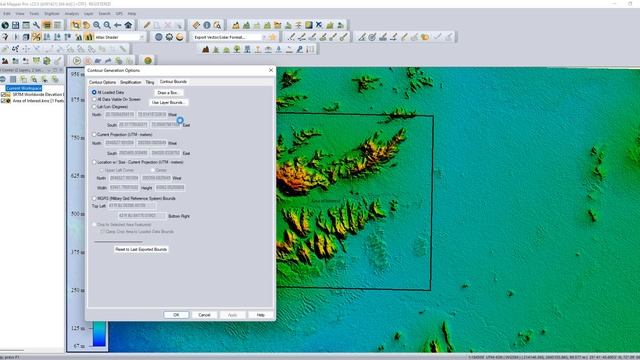
Task: Select the SRTM Worldwide Elevation layer row
Action: [x=34, y=95]
